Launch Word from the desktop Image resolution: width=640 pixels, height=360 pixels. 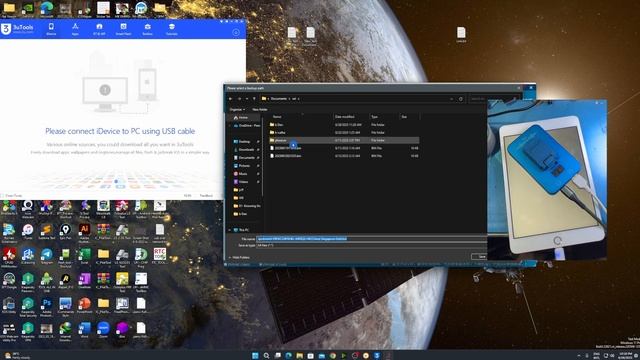click(x=84, y=330)
